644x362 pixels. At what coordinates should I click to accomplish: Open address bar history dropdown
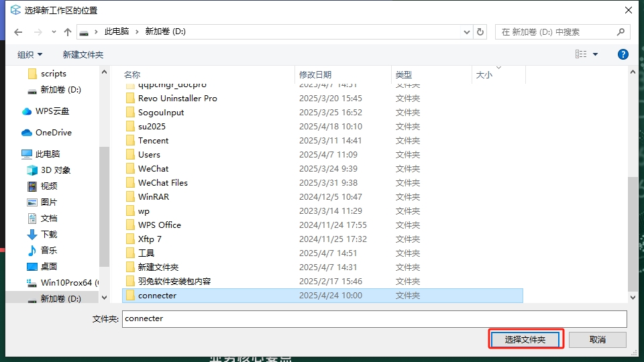[467, 32]
